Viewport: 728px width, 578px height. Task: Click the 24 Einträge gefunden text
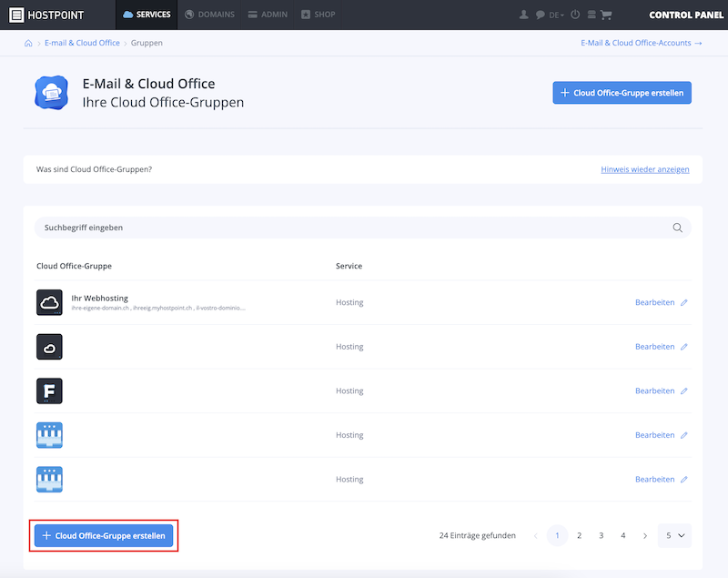[x=477, y=536]
